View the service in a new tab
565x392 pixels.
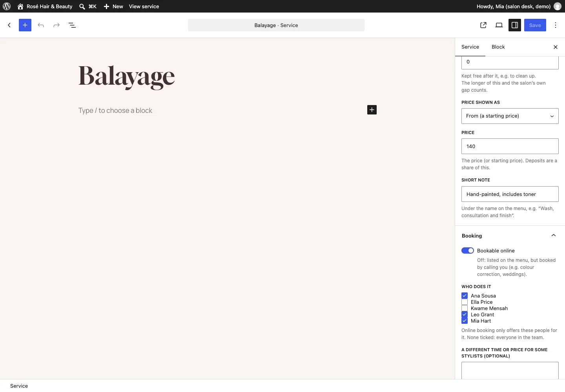tap(483, 25)
